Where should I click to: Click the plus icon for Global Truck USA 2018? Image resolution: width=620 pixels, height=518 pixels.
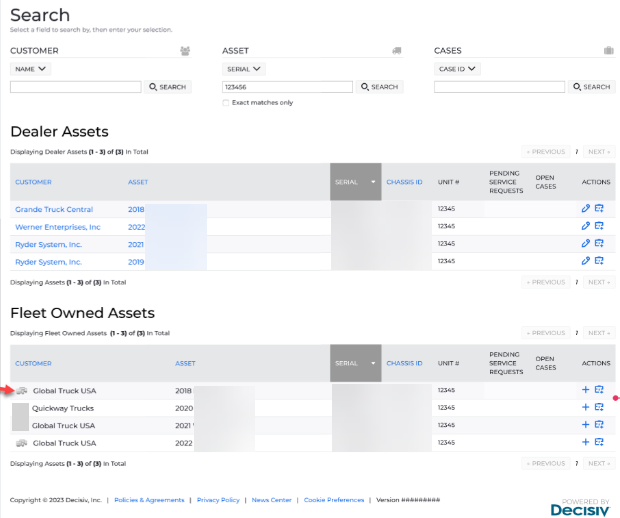(x=586, y=390)
